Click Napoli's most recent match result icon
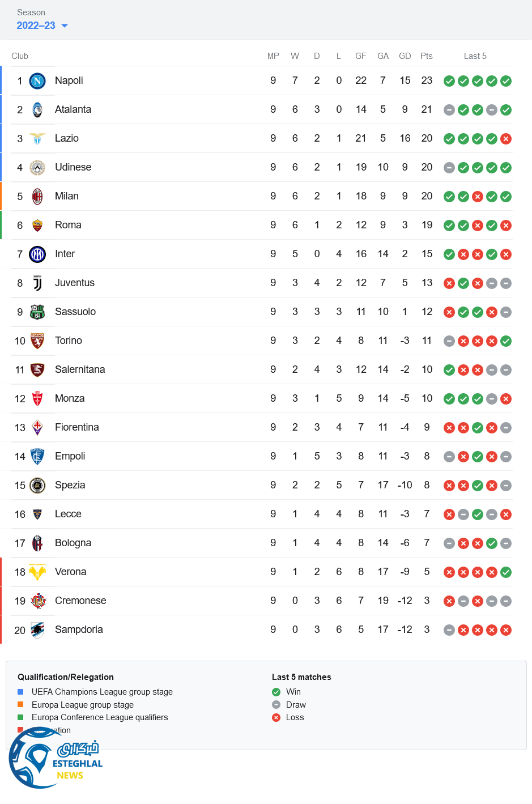Screen dimensions: 532x804 tap(506, 81)
